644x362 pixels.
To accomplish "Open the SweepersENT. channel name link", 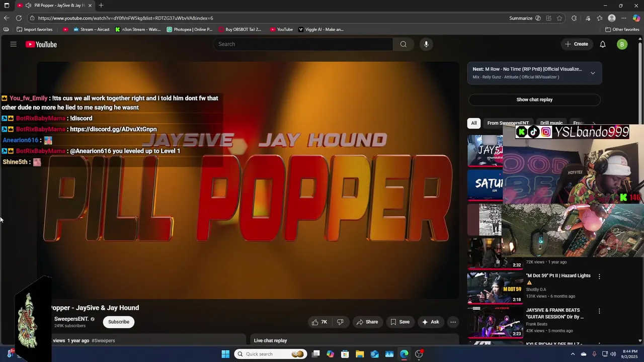I will coord(71,319).
